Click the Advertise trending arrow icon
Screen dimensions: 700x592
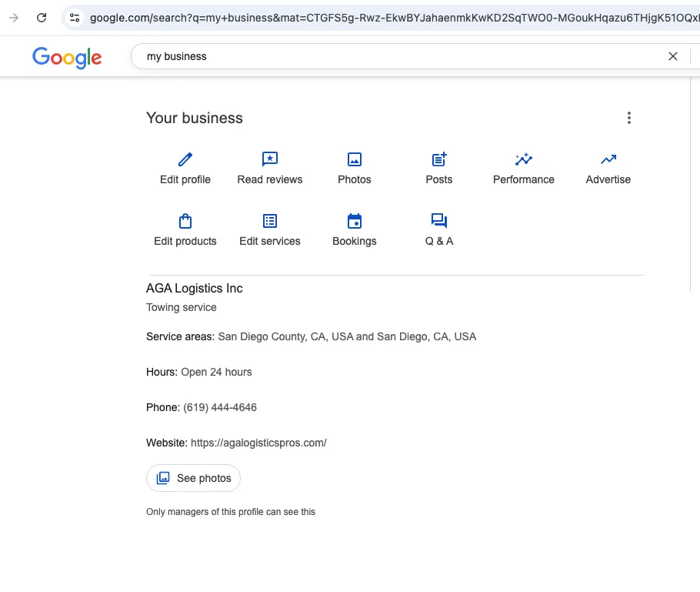(608, 159)
